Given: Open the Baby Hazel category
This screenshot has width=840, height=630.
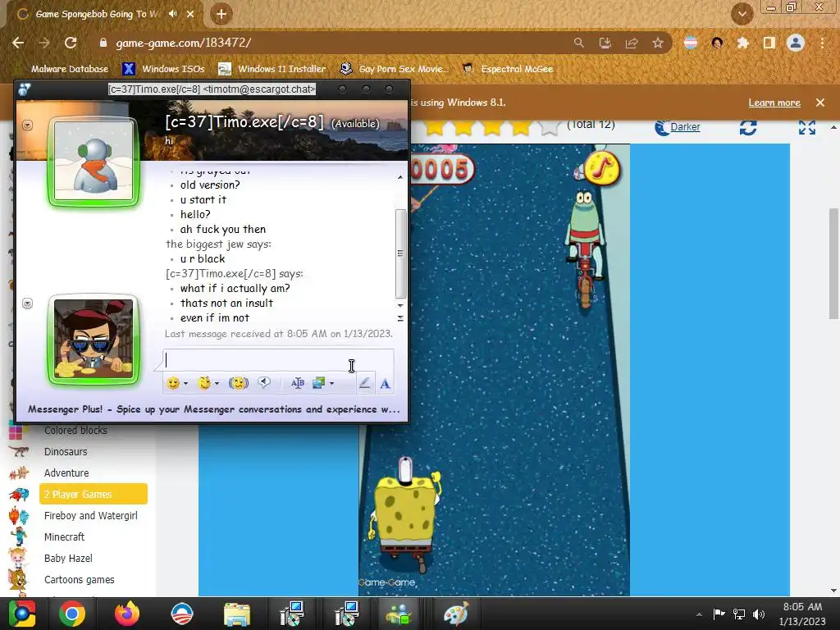Looking at the screenshot, I should click(68, 558).
